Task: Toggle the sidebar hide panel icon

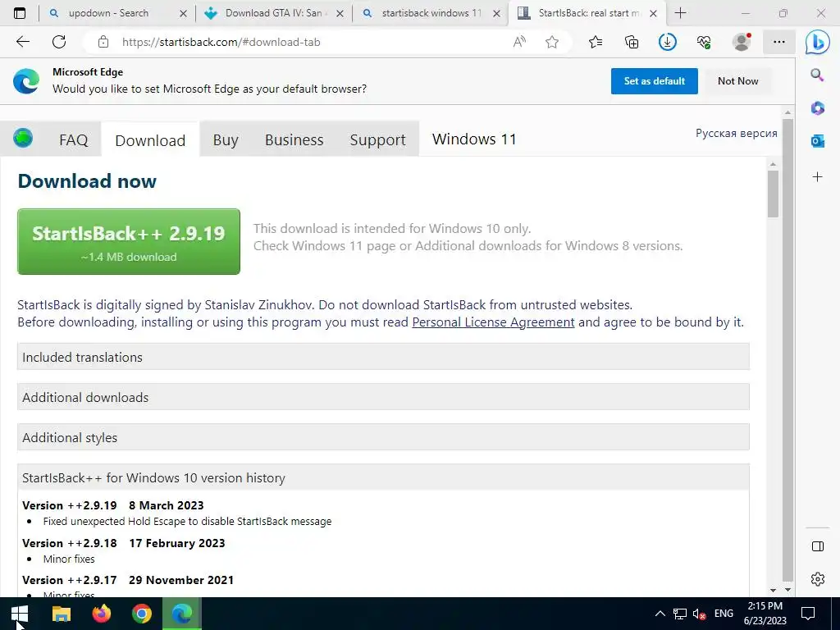Action: tap(818, 546)
